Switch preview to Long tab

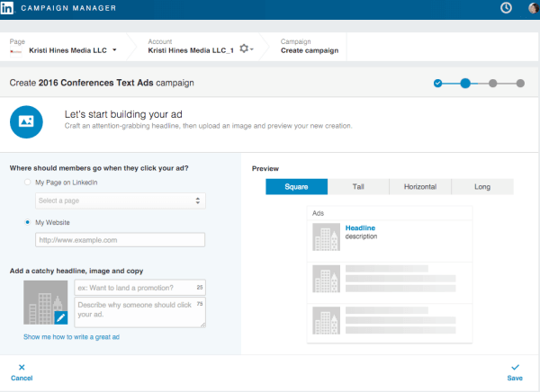[482, 186]
